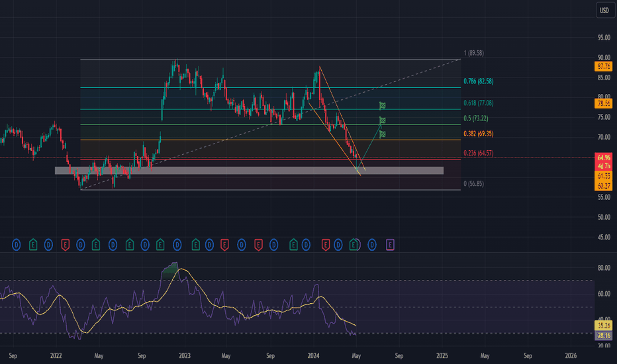Click the yellow 35.26 RSI average value
Image resolution: width=617 pixels, height=364 pixels.
(603, 326)
